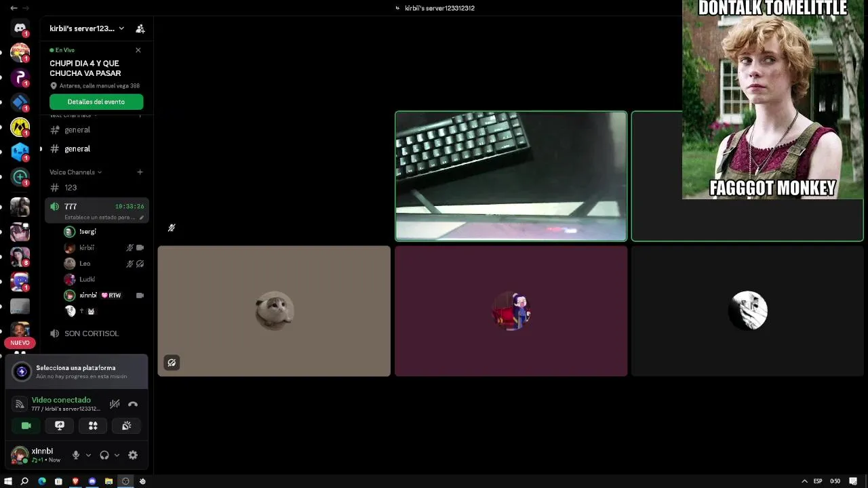Create a new voice channel with plus

140,172
